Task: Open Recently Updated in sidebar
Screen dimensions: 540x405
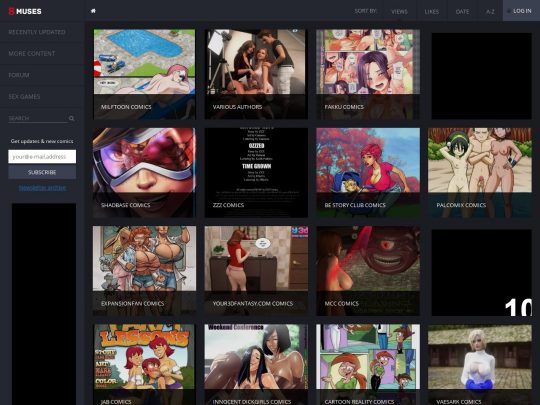Action: [37, 32]
